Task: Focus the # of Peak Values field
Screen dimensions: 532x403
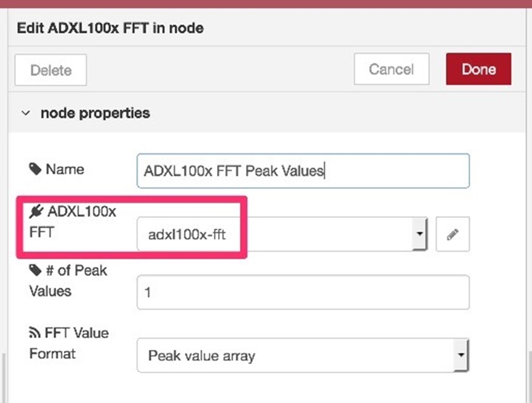Action: coord(303,292)
